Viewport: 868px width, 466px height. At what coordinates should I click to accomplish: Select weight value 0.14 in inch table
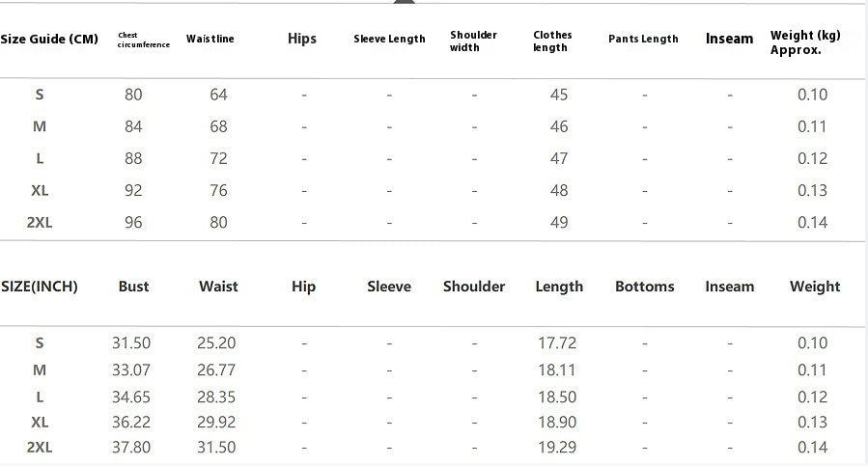[x=812, y=447]
